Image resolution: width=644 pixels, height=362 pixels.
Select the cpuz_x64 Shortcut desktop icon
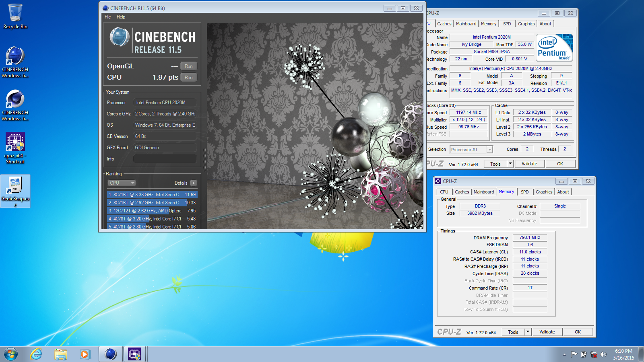coord(15,148)
